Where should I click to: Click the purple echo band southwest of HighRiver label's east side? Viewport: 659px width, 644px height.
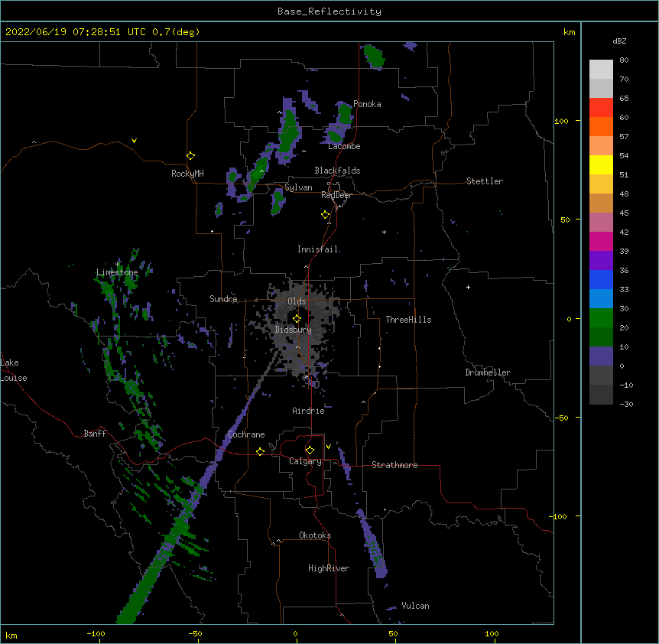tap(372, 544)
